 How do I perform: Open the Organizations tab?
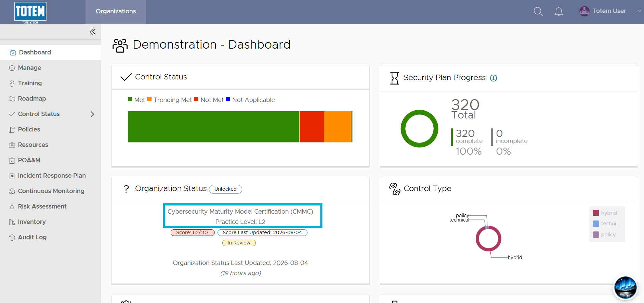pyautogui.click(x=116, y=11)
